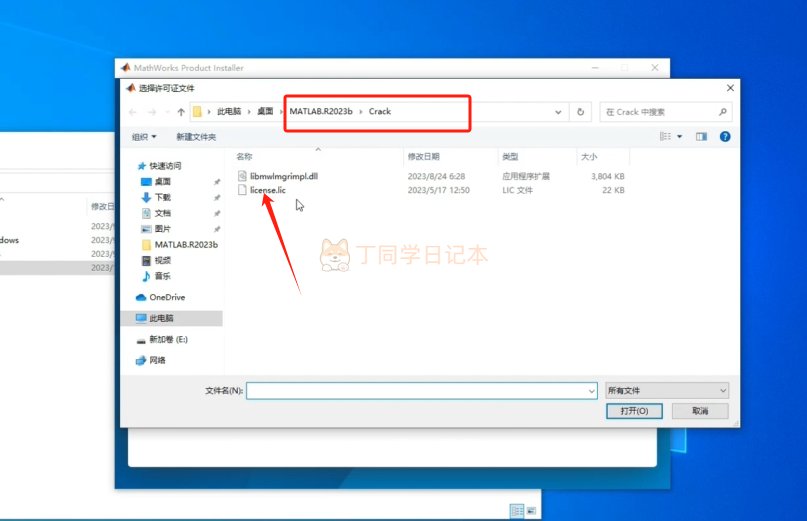This screenshot has width=807, height=521.
Task: Select Music (音乐) in sidebar
Action: click(x=163, y=276)
